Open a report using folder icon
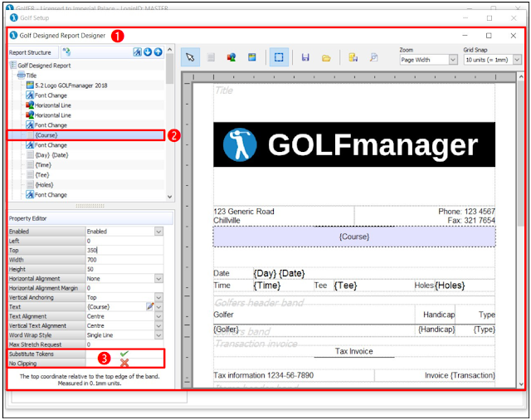531x420 pixels. coord(326,58)
